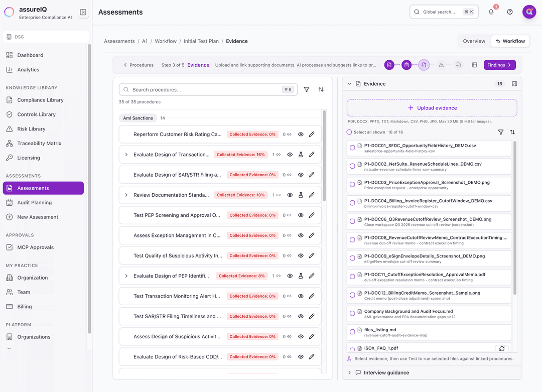The image size is (542, 392).
Task: Run test flask for Review Documentation Standards
Action: tap(301, 195)
